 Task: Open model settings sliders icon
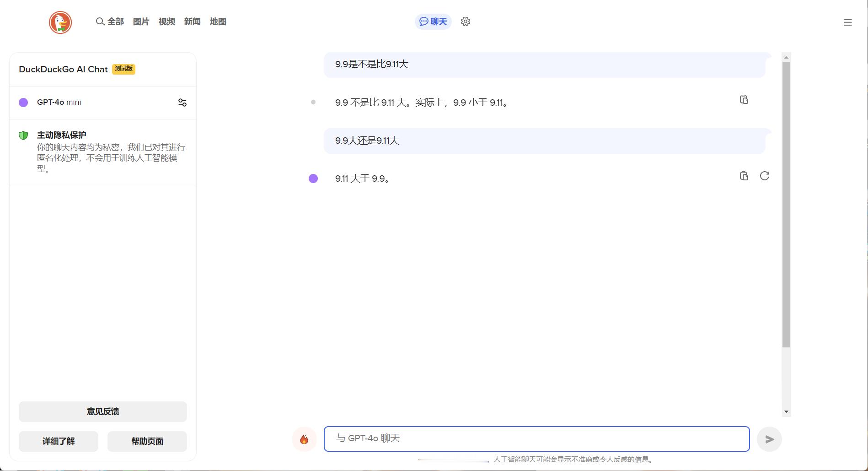point(182,103)
